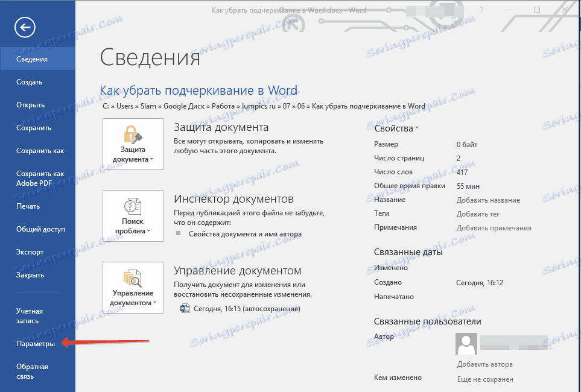Click the lock icon for Защита документа

(133, 134)
